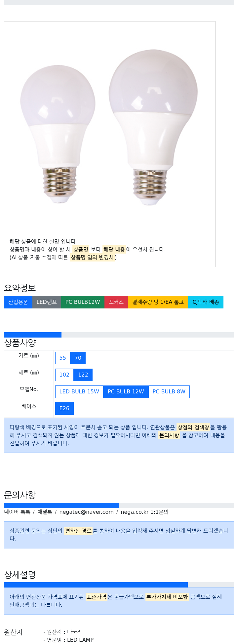Image resolution: width=238 pixels, height=644 pixels.
Task: Open 네이버 톡톡 inquiry link
Action: 17,512
